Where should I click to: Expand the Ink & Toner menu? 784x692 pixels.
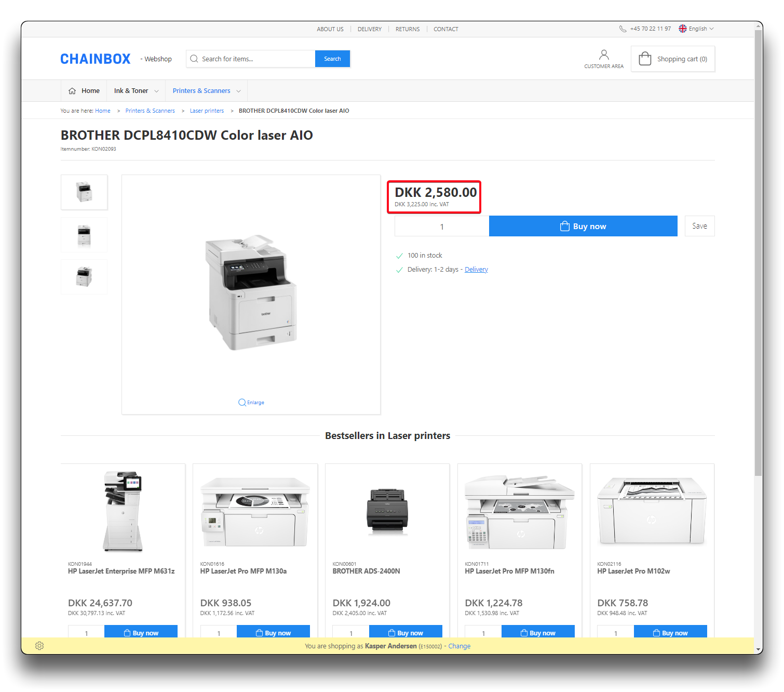point(136,91)
